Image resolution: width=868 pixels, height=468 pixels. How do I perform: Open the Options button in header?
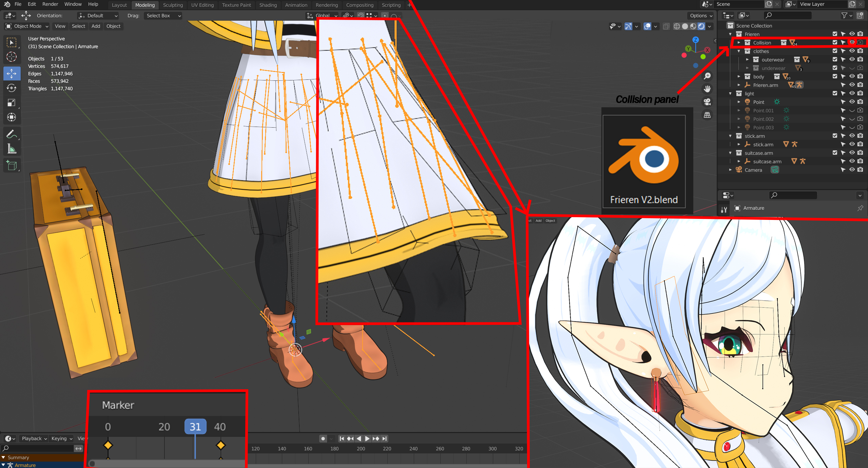point(701,16)
